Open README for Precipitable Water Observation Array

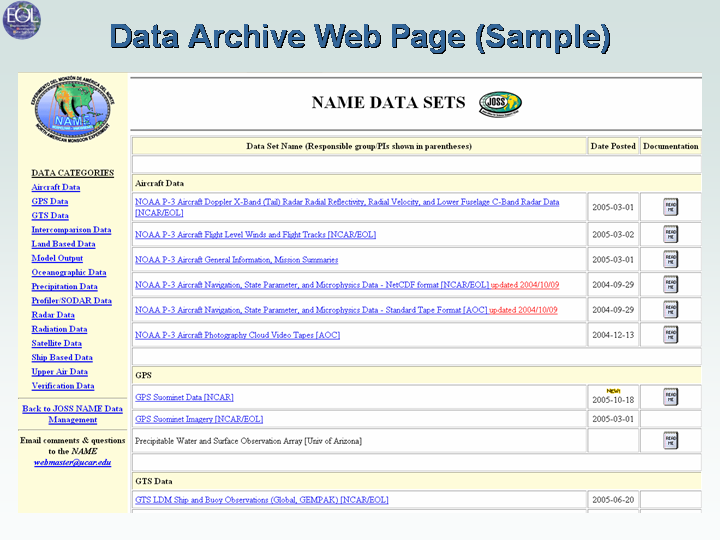(x=670, y=441)
